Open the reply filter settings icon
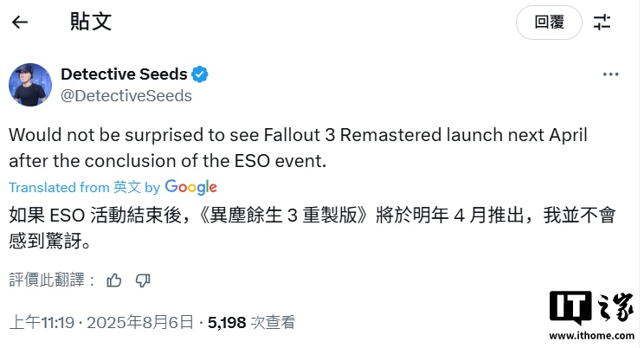The image size is (644, 348). coord(602,23)
